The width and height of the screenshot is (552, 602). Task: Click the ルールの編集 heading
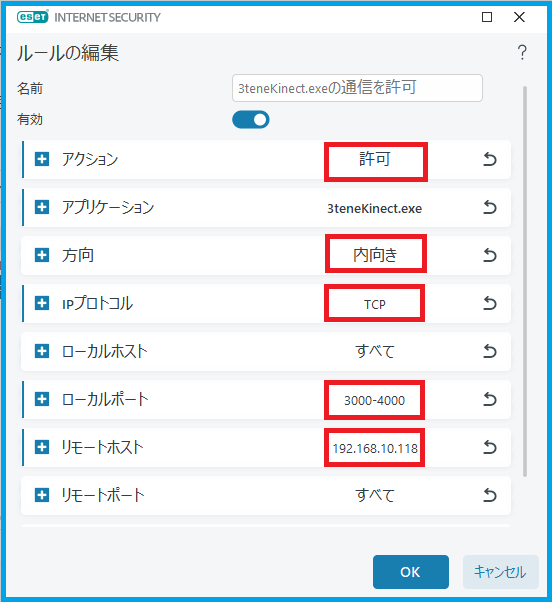click(68, 53)
